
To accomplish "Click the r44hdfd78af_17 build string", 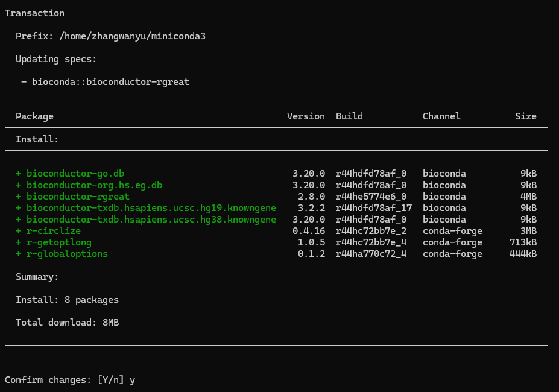I will pyautogui.click(x=374, y=208).
